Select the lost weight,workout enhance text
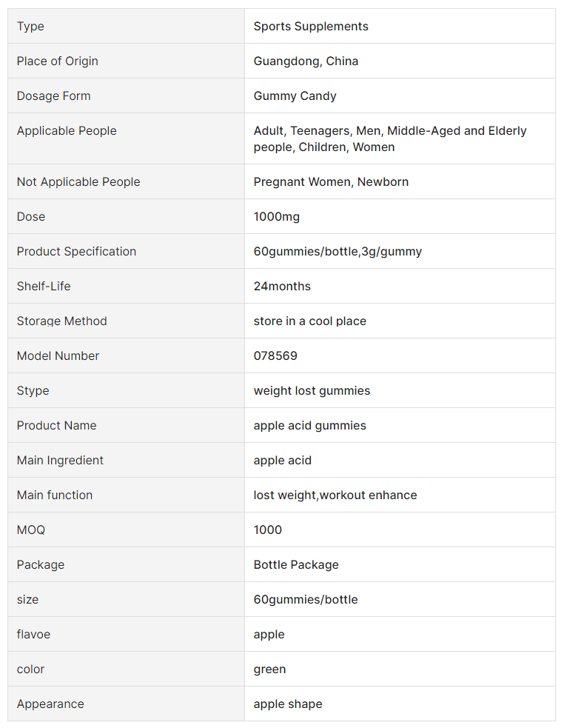Image resolution: width=564 pixels, height=728 pixels. [335, 495]
